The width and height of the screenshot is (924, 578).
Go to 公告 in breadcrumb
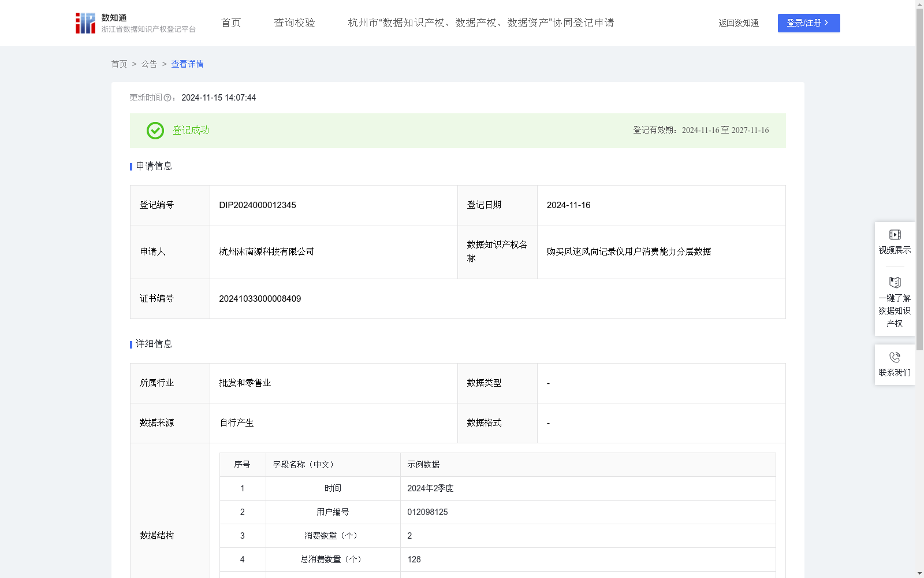pos(149,64)
